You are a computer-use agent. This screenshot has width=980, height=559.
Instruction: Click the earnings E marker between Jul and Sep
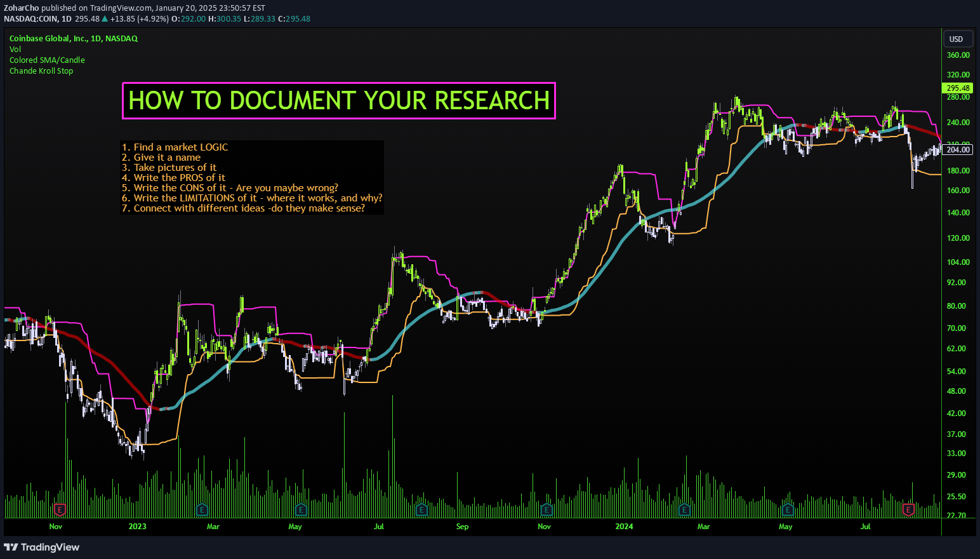(420, 509)
